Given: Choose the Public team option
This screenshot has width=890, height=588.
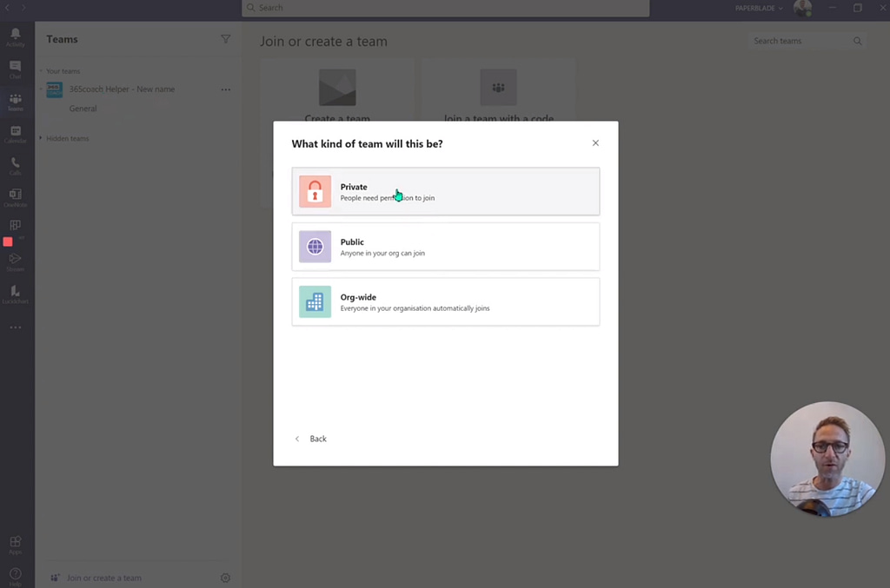Looking at the screenshot, I should [445, 247].
